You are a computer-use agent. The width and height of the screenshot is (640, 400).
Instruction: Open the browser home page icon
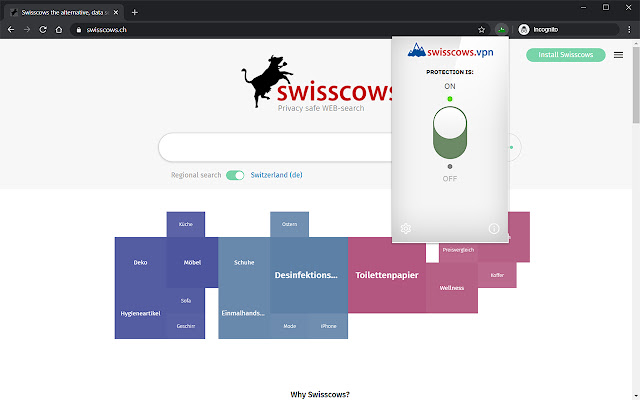tap(59, 30)
